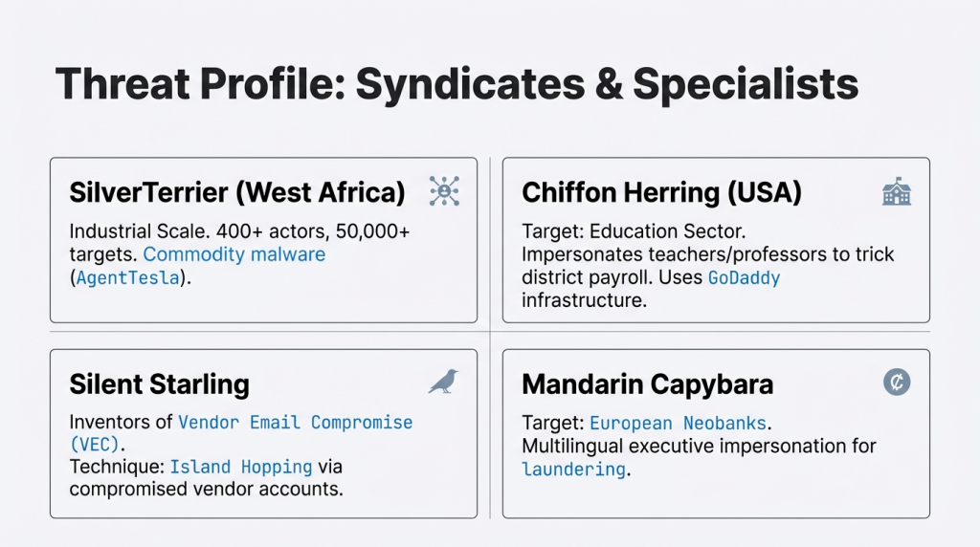980x547 pixels.
Task: Click the school building icon
Action: pyautogui.click(x=896, y=192)
